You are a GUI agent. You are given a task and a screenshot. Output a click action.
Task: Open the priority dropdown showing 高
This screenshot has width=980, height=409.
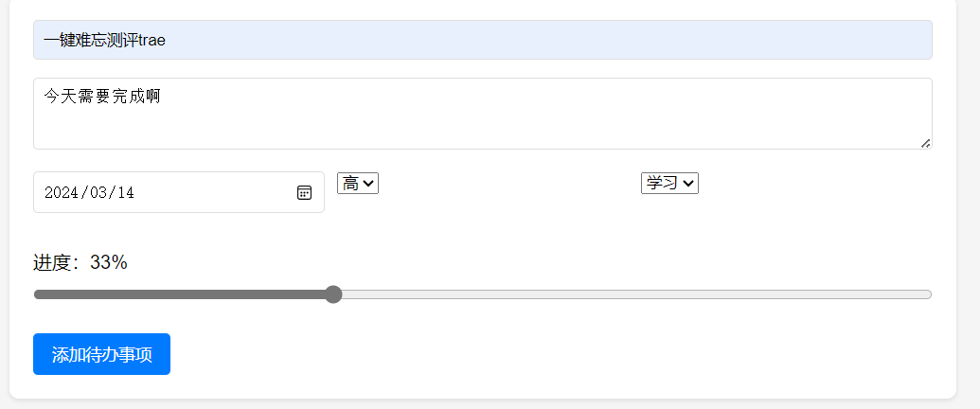[x=358, y=184]
